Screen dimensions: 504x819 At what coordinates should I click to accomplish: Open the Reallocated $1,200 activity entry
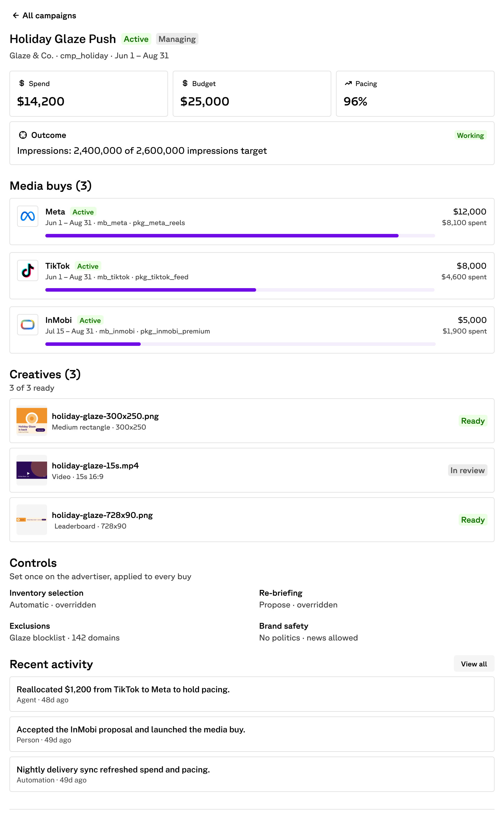pos(252,694)
